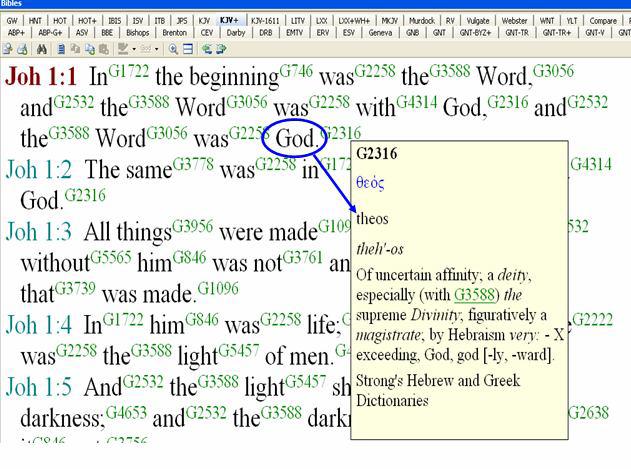631x469 pixels.
Task: Open the LITV tab
Action: (x=298, y=21)
